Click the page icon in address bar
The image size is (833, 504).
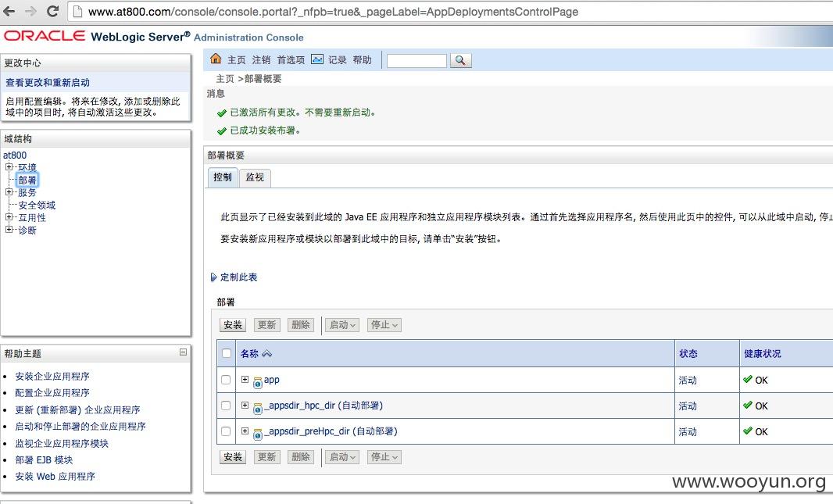click(77, 12)
